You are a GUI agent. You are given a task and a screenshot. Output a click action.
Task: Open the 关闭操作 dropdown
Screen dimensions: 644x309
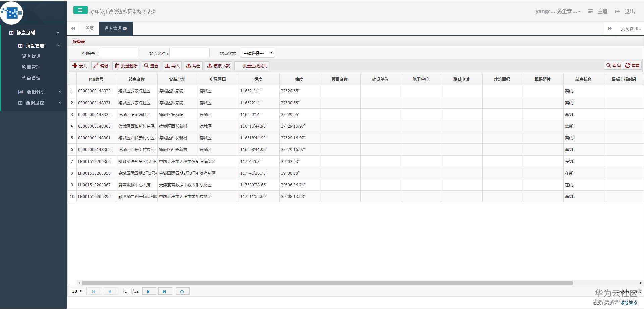click(x=631, y=29)
